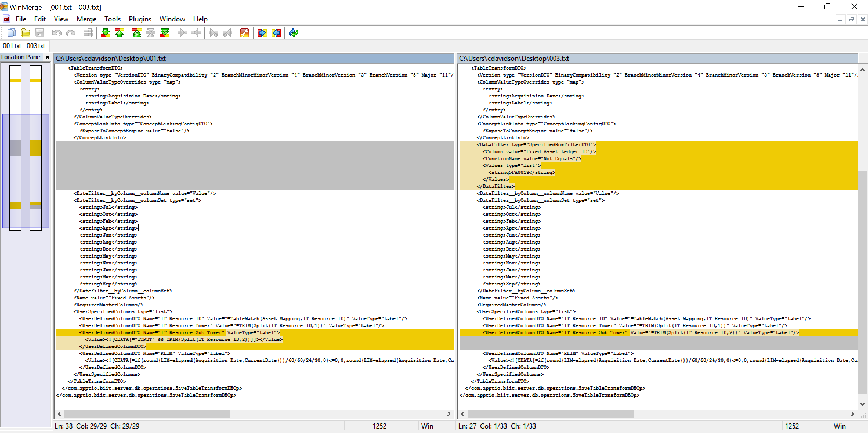
Task: Click the Copy to Right icon
Action: point(182,33)
